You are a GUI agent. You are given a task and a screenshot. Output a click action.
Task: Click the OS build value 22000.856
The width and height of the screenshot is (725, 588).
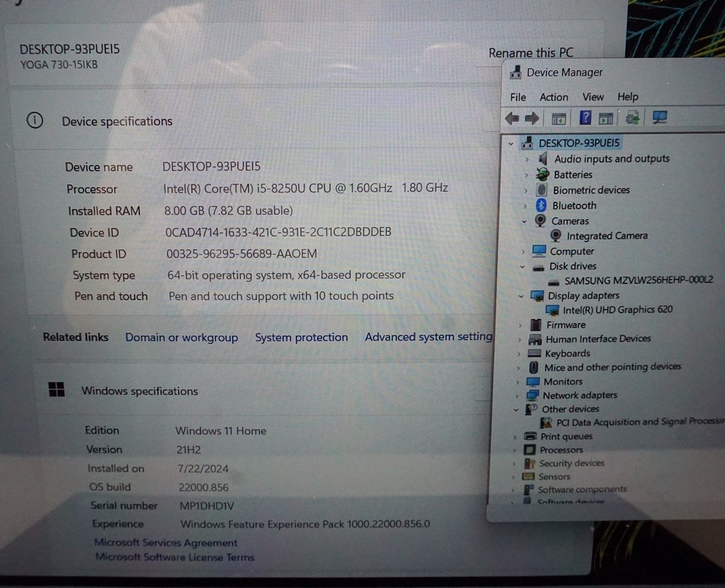click(204, 487)
